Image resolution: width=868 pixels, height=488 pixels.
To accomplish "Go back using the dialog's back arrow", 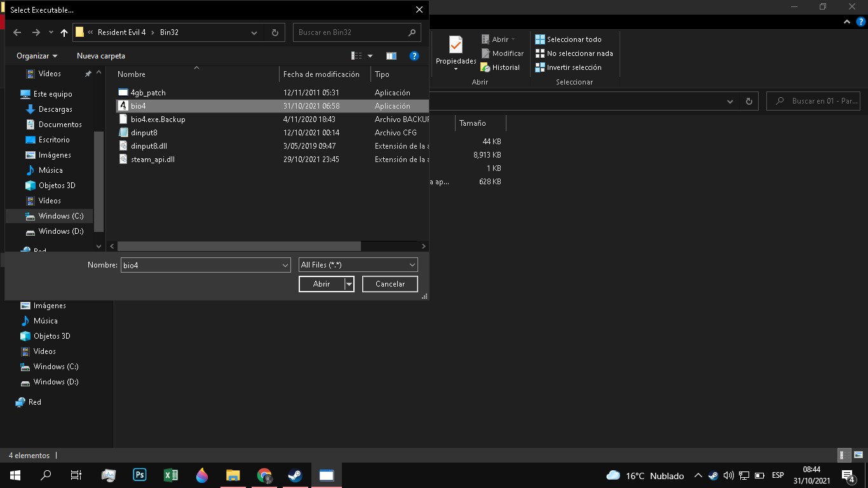I will 17,32.
